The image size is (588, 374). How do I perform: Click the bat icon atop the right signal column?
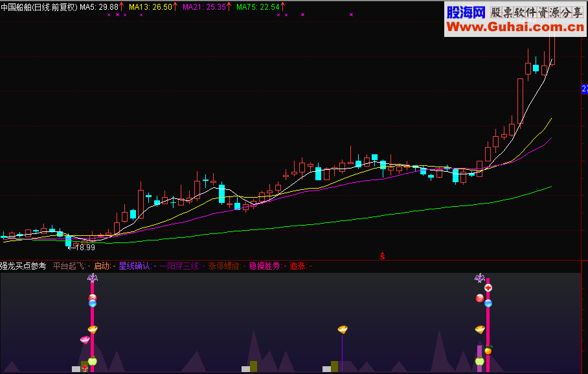click(480, 278)
